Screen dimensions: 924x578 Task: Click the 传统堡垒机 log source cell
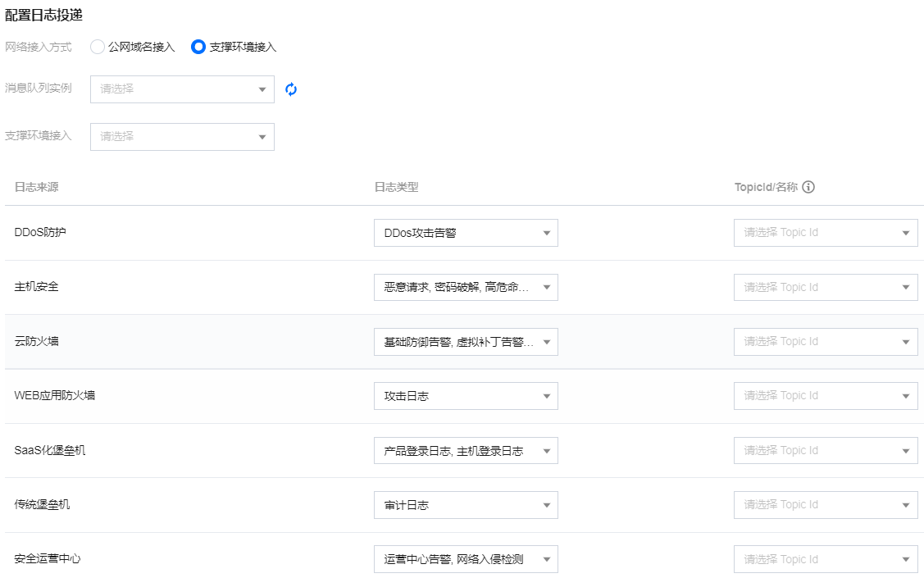(x=42, y=504)
